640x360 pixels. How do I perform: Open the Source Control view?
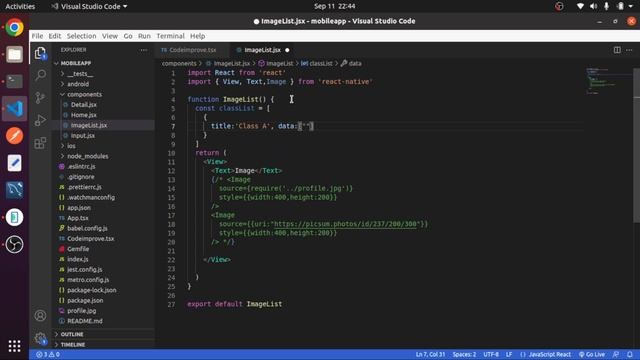[x=40, y=98]
